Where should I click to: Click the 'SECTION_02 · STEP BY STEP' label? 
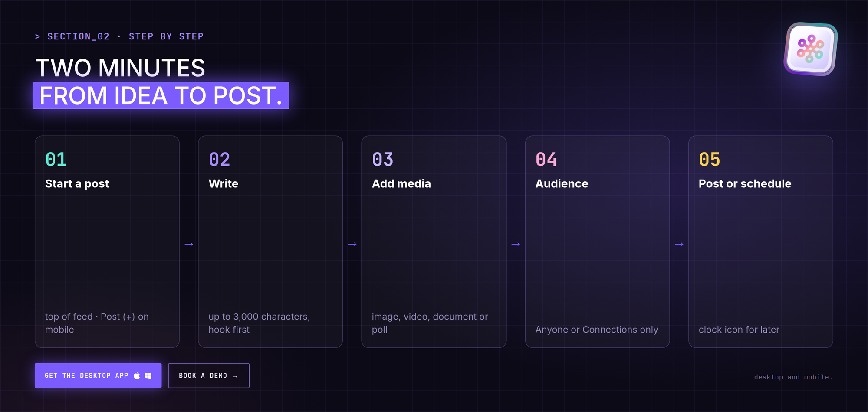coord(119,36)
